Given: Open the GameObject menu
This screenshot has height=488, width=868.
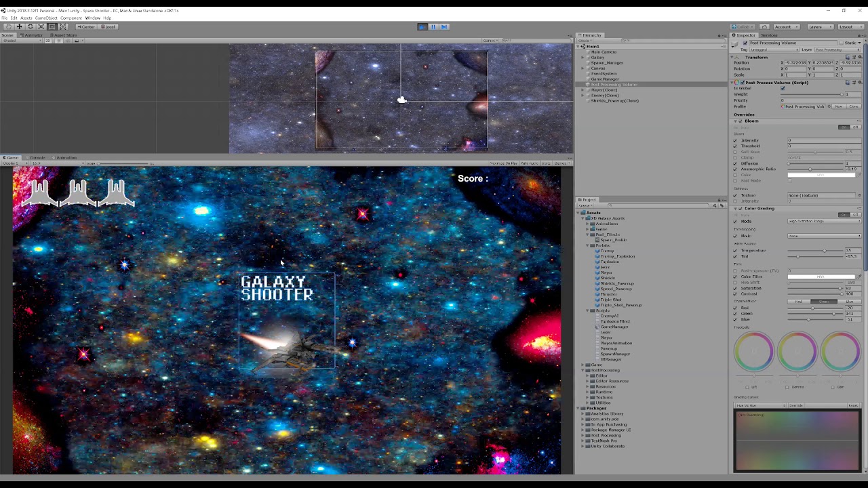Looking at the screenshot, I should click(46, 18).
